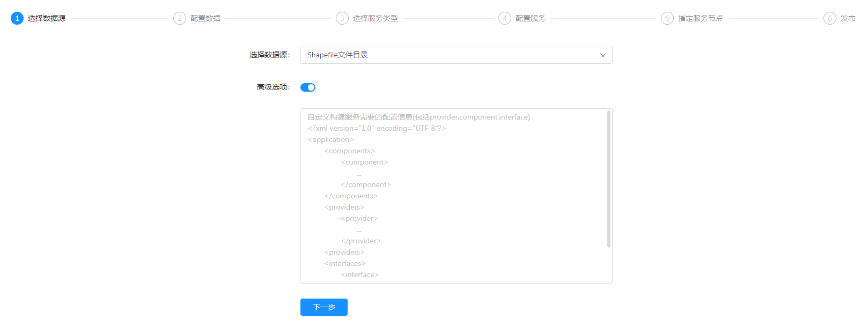The width and height of the screenshot is (868, 327).
Task: Click the step 4 number circle
Action: (505, 18)
